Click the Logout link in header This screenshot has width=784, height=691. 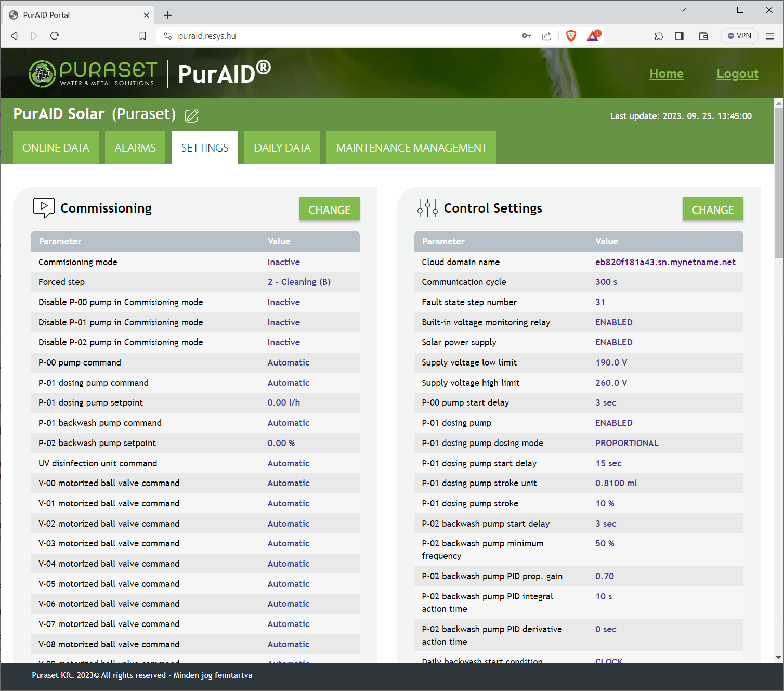click(x=737, y=74)
